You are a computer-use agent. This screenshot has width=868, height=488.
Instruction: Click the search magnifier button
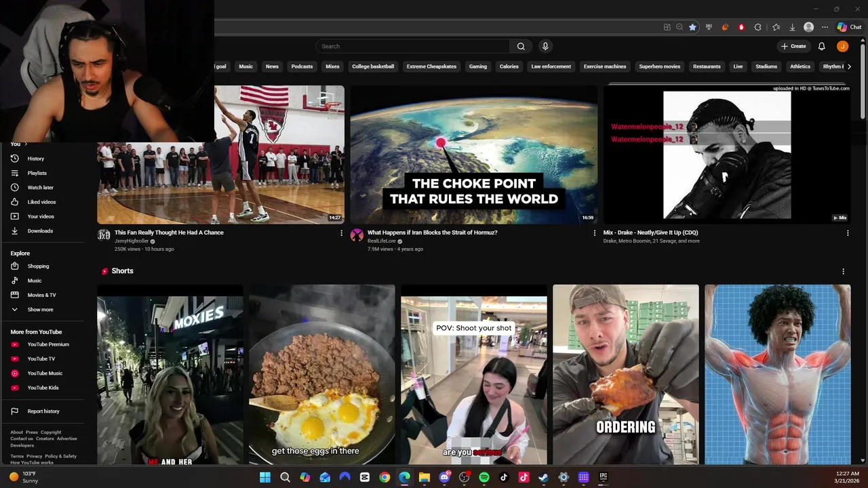(521, 46)
